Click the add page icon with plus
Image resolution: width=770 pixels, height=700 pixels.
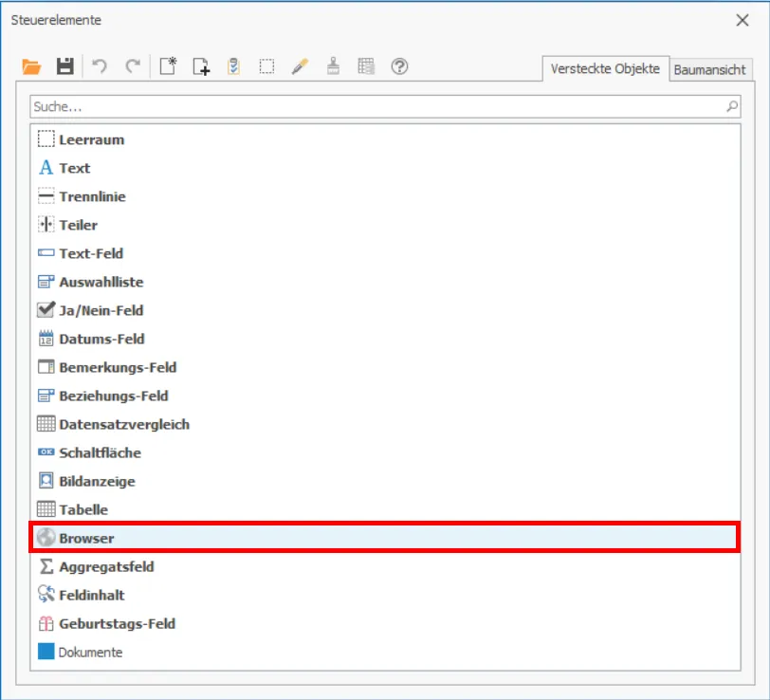(201, 66)
